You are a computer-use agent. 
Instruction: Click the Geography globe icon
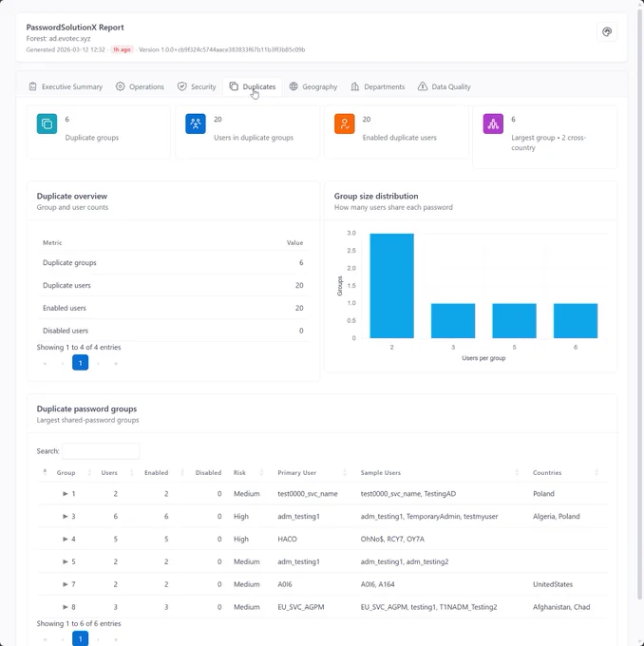[294, 86]
